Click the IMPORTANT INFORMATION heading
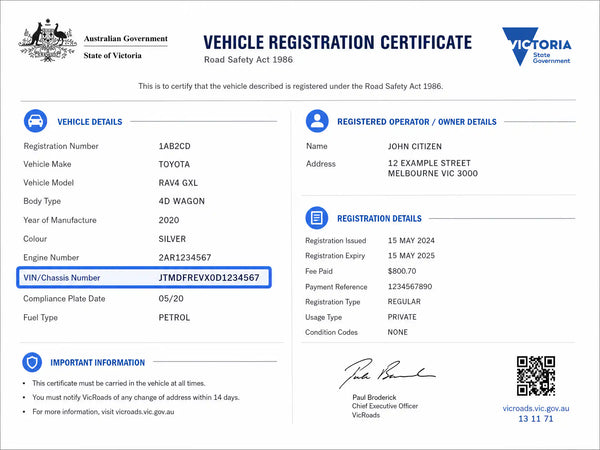 (98, 362)
